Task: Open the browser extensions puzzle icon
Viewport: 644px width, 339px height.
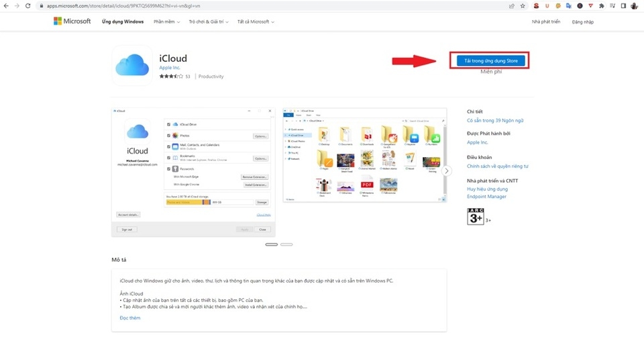Action: click(x=601, y=6)
